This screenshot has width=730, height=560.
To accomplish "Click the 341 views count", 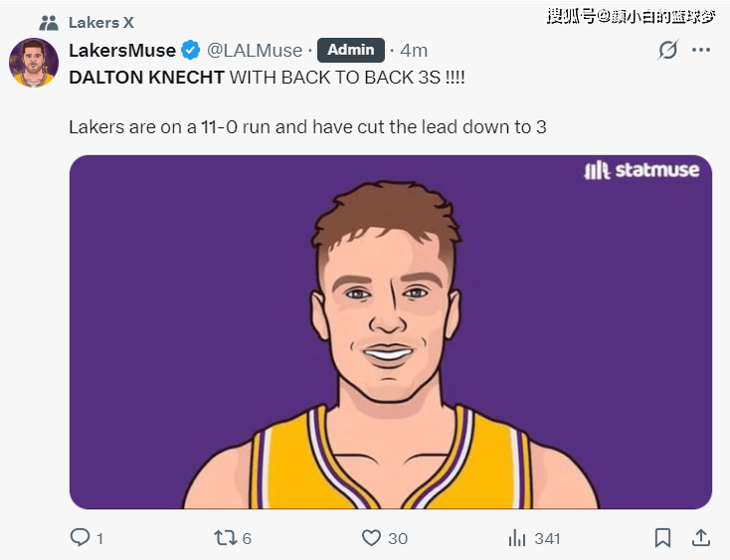I will (x=547, y=538).
